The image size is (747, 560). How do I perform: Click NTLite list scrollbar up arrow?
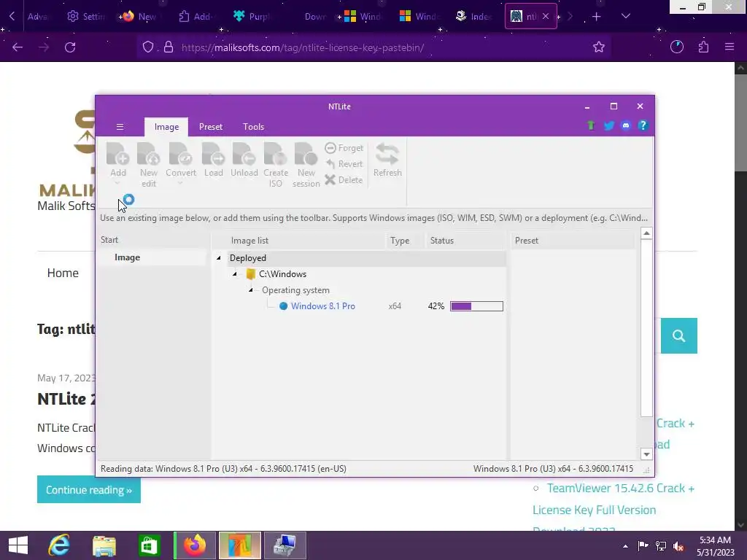pos(646,233)
